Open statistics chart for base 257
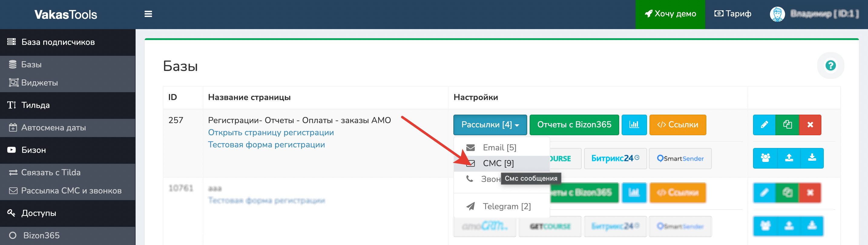This screenshot has height=245, width=868. (x=634, y=125)
